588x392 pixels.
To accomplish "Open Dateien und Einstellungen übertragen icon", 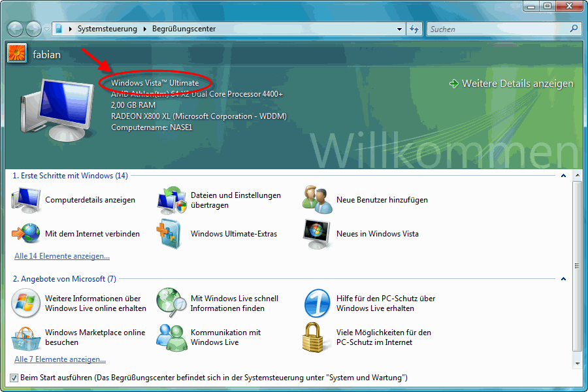I will click(171, 201).
